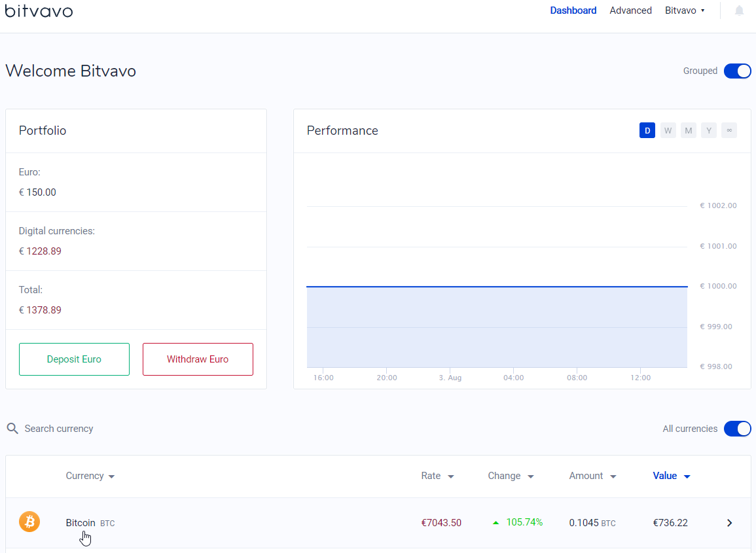The width and height of the screenshot is (756, 553).
Task: Toggle the Grouped switch
Action: [x=737, y=71]
